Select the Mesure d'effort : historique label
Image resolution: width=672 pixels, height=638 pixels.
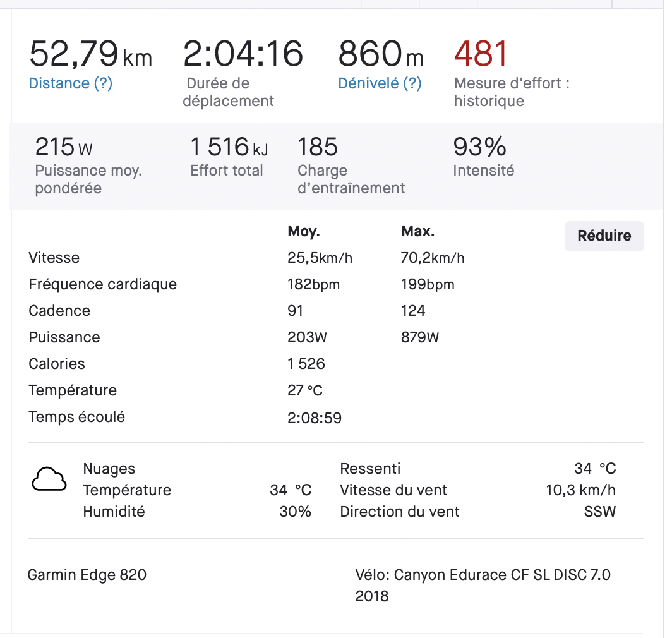coord(512,92)
